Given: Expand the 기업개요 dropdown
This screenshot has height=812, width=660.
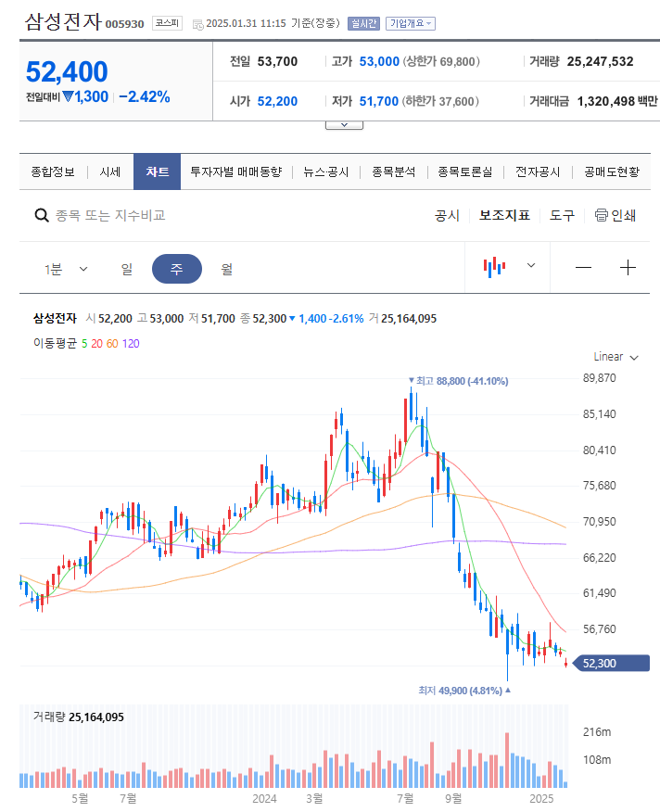Looking at the screenshot, I should pyautogui.click(x=411, y=23).
